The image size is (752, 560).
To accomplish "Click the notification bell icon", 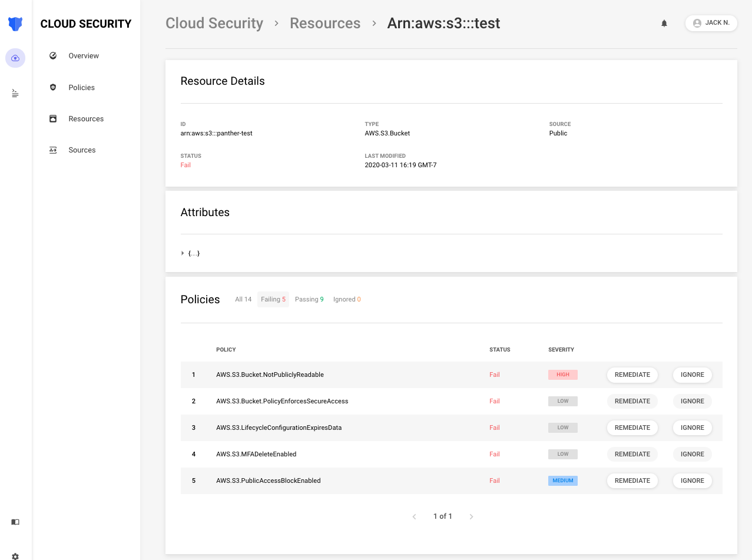I will (x=664, y=24).
